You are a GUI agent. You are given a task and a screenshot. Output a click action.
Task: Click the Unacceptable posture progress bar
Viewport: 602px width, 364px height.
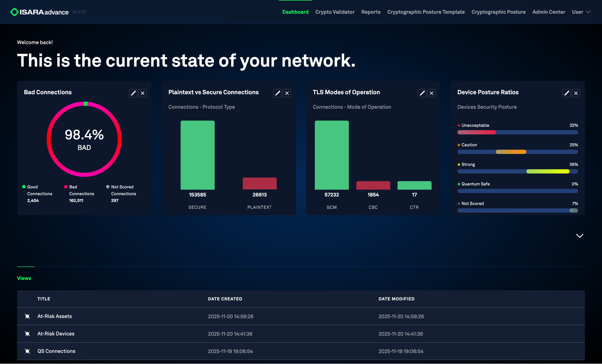[517, 132]
